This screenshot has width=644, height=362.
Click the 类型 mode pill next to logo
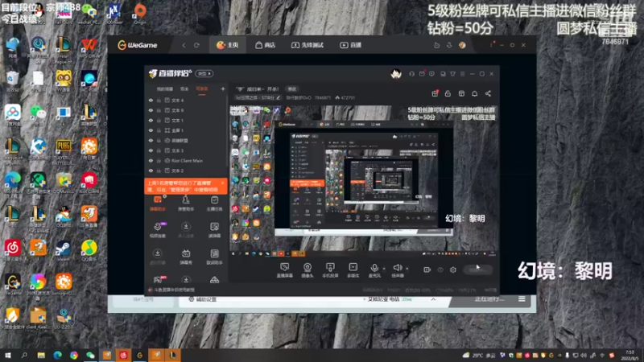204,74
